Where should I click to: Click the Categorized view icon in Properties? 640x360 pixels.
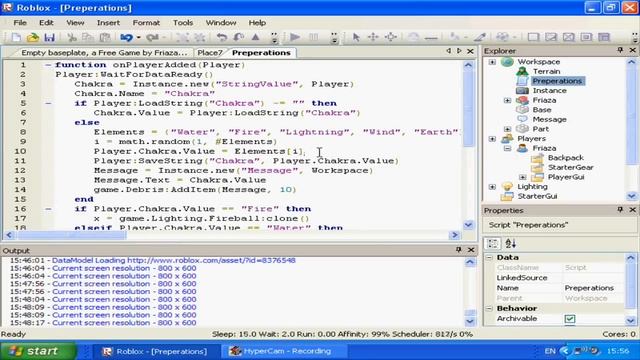coord(493,244)
